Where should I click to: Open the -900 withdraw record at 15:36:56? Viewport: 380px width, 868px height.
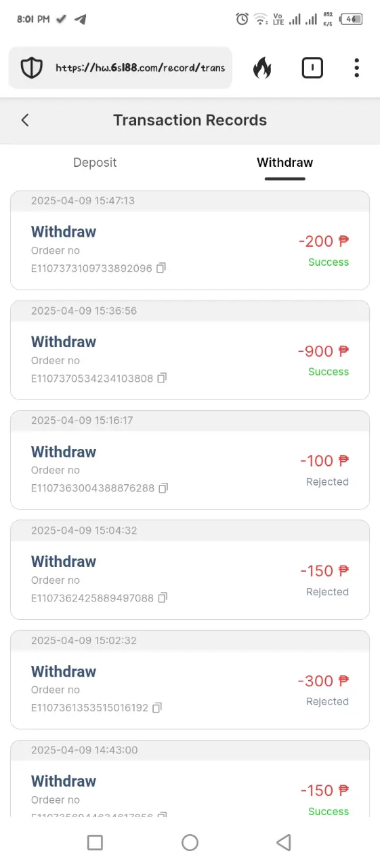[x=190, y=351]
